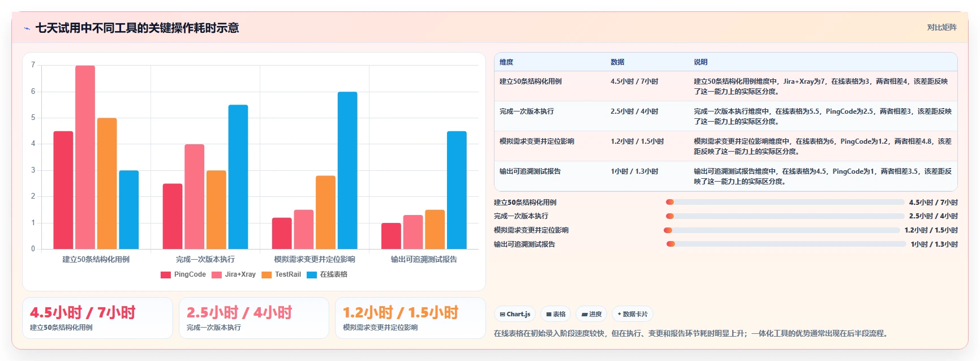The width and height of the screenshot is (980, 361).
Task: Toggle the Jira+Xray series in the chart legend
Action: (234, 274)
